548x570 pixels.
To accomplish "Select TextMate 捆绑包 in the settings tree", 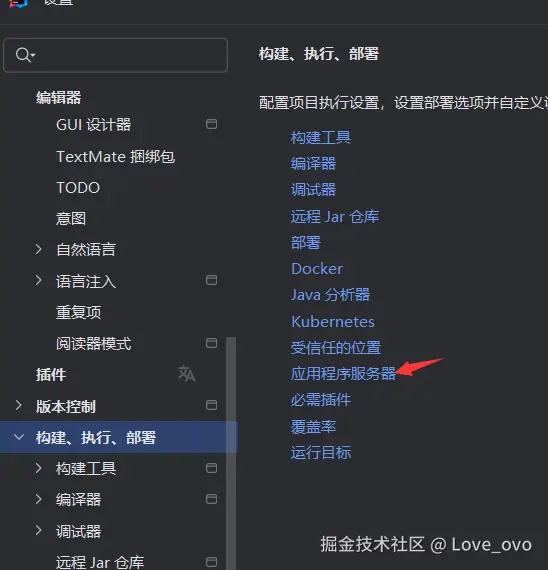I will coord(116,157).
